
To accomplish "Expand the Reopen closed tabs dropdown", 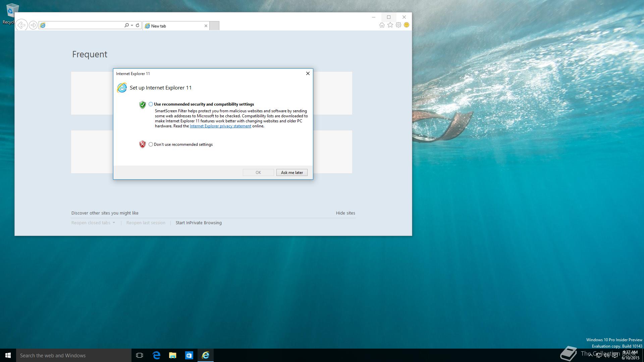I will [93, 223].
